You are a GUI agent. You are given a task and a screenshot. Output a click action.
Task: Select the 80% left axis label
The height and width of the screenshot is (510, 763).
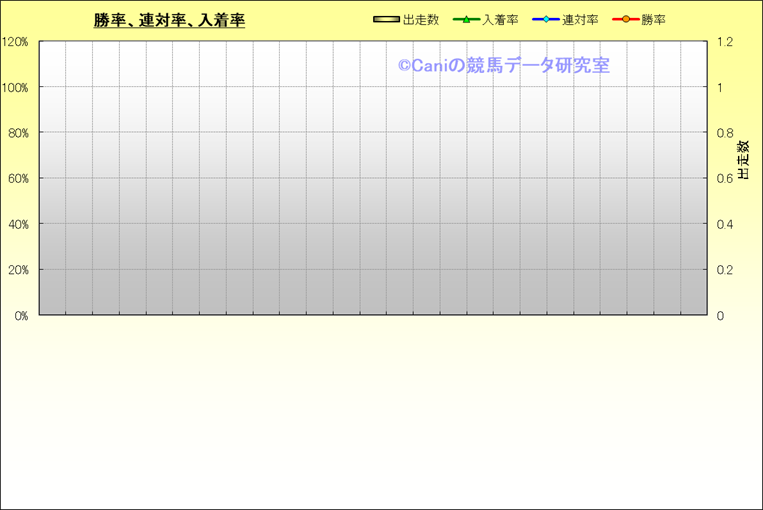point(18,133)
